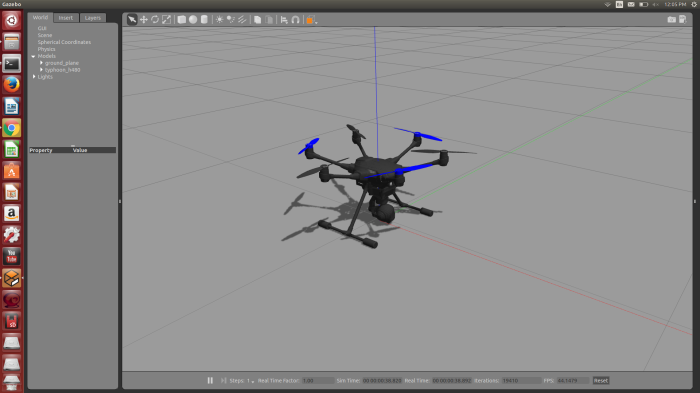700x393 pixels.
Task: Click the left panel splitter handle
Action: click(120, 201)
